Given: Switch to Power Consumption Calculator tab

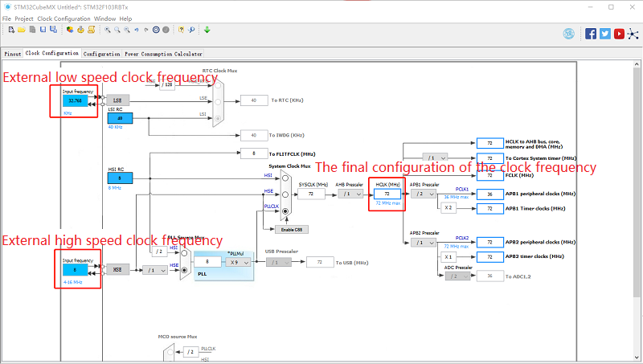Looking at the screenshot, I should (163, 54).
